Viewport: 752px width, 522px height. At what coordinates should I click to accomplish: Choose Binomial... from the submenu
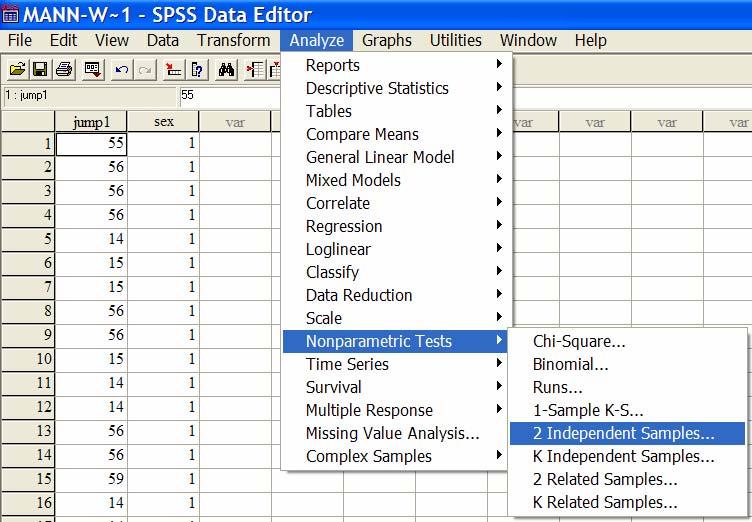tap(627, 364)
